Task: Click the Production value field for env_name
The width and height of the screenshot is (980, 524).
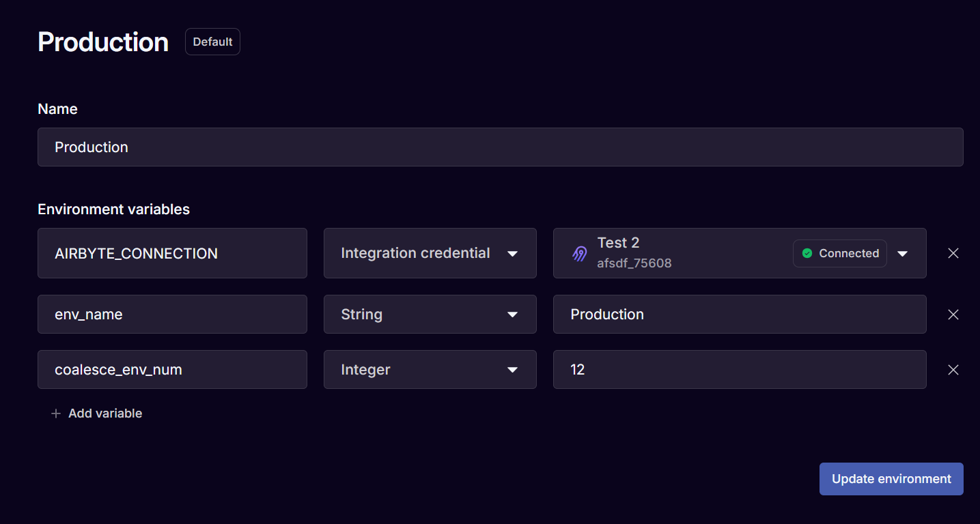Action: click(x=740, y=314)
